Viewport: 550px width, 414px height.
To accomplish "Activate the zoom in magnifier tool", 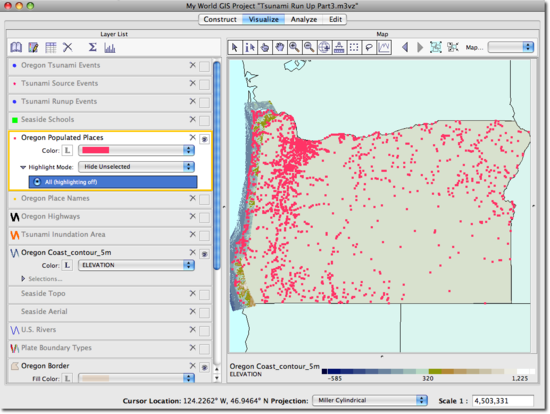I will [294, 47].
